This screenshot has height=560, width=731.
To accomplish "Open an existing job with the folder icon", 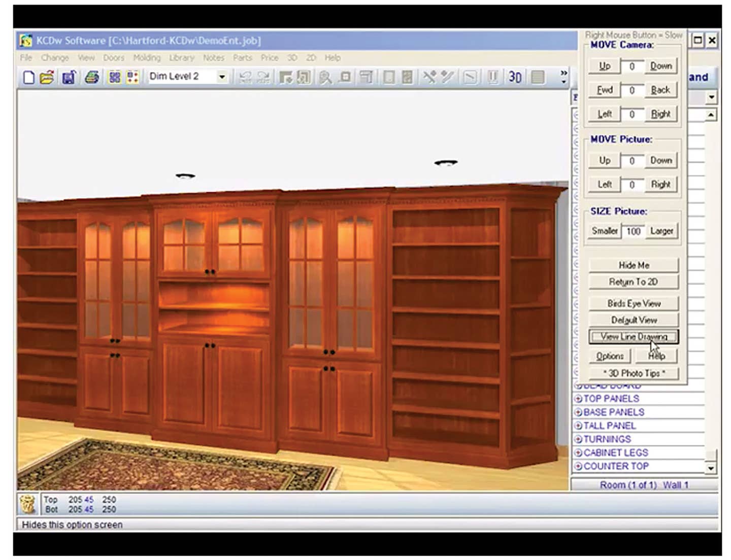I will (47, 77).
